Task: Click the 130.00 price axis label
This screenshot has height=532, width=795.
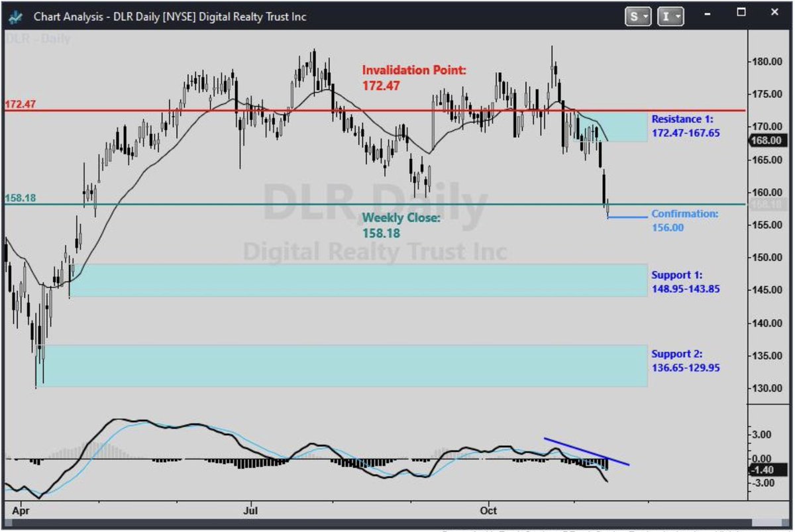Action: [x=767, y=388]
